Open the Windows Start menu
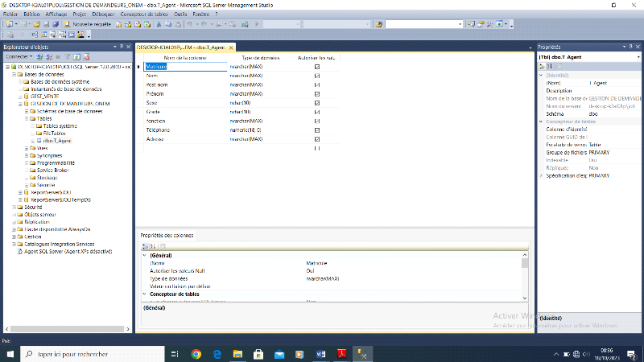 tap(10, 354)
